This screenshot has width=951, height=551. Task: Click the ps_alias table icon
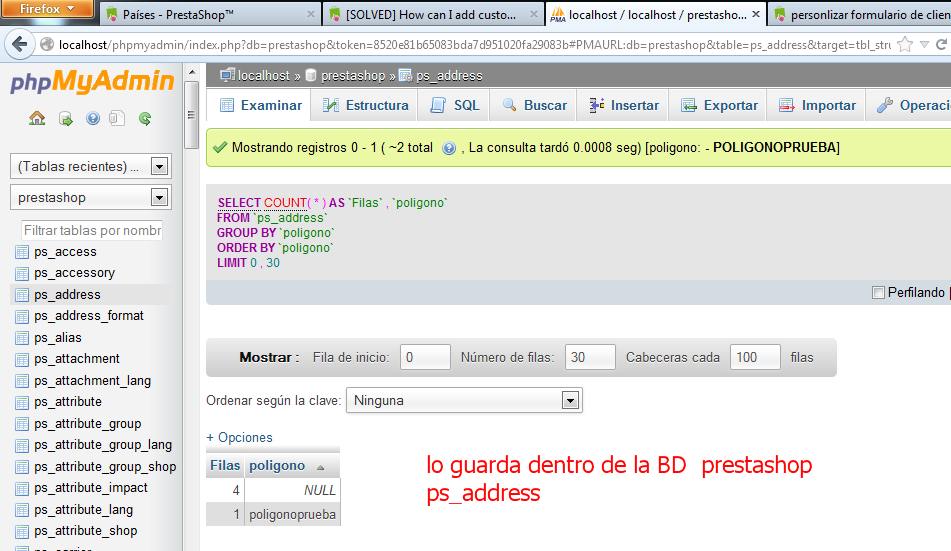(x=22, y=338)
